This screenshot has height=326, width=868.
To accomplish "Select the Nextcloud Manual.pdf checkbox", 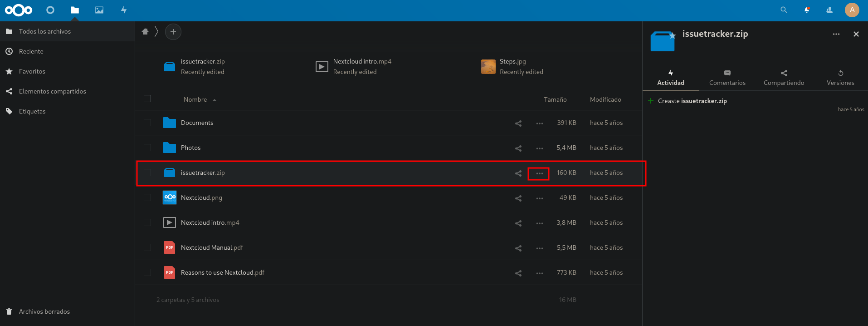I will [x=147, y=247].
